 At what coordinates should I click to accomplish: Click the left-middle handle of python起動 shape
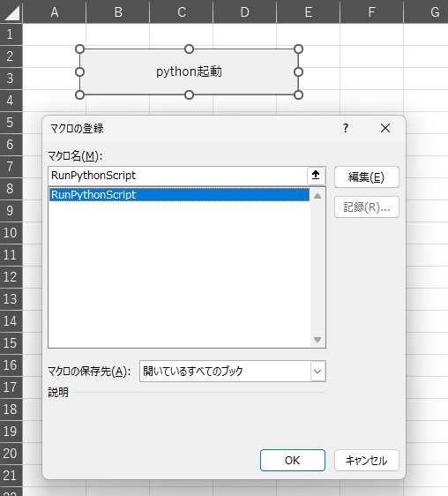click(x=80, y=72)
